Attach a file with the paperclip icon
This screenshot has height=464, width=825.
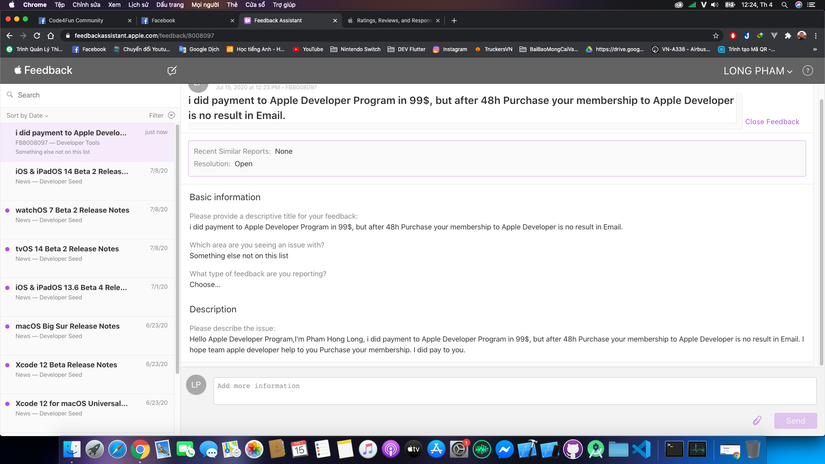[x=757, y=420]
